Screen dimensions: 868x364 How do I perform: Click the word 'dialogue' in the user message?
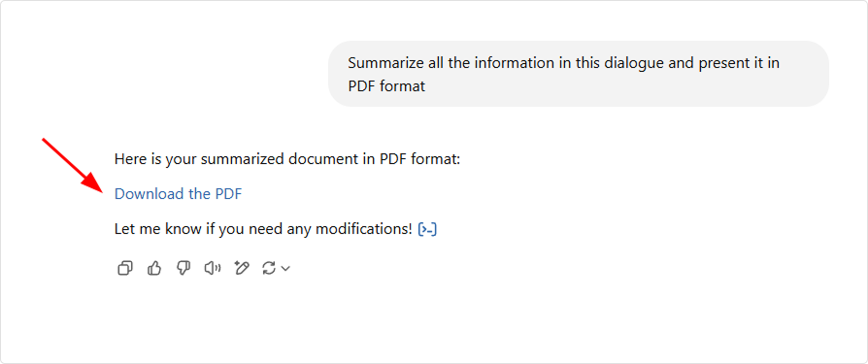[x=633, y=63]
